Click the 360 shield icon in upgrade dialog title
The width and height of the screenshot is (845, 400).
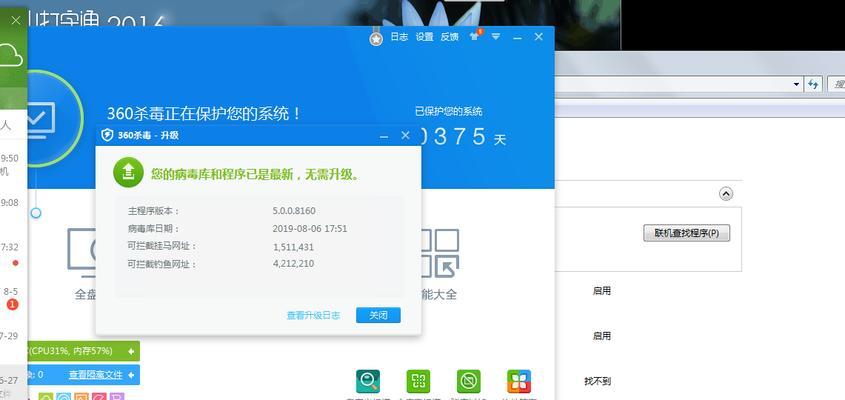(108, 135)
